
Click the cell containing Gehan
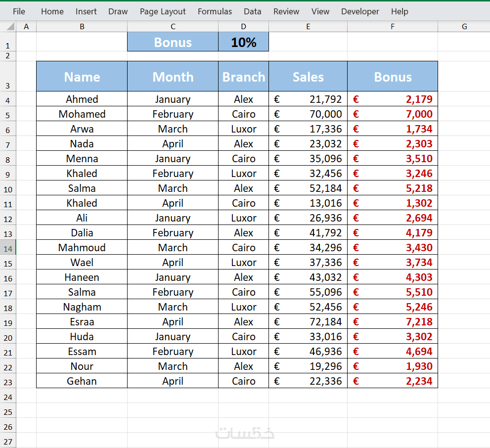click(x=82, y=381)
